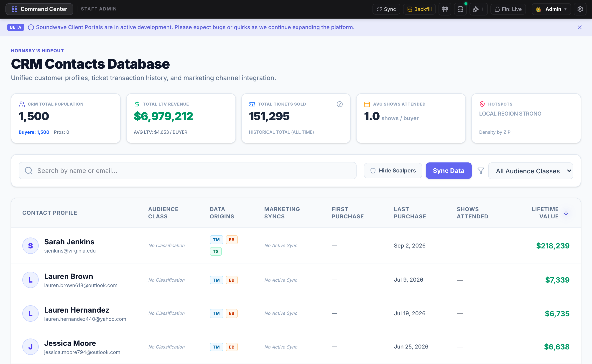Toggle the Fin: Live lock button

coord(508,9)
